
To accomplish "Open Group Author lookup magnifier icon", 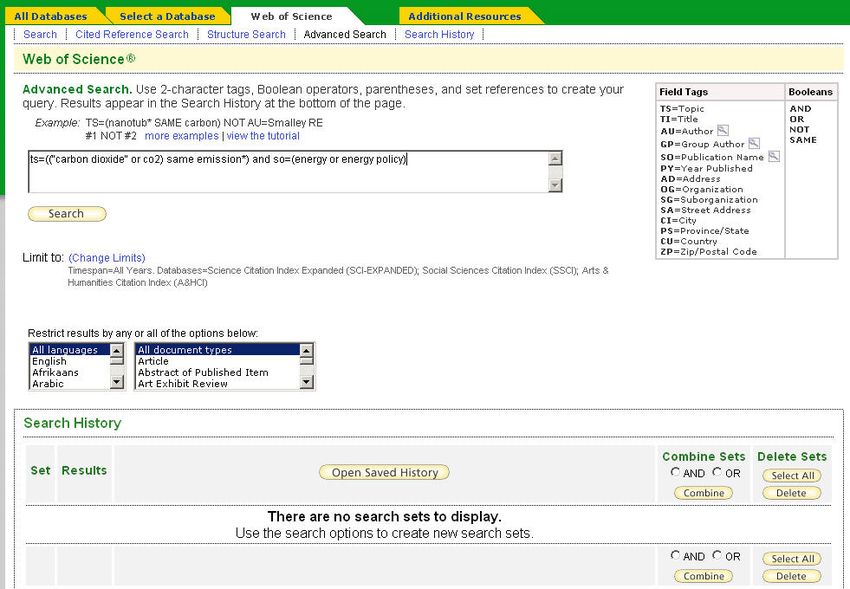I will coord(754,144).
